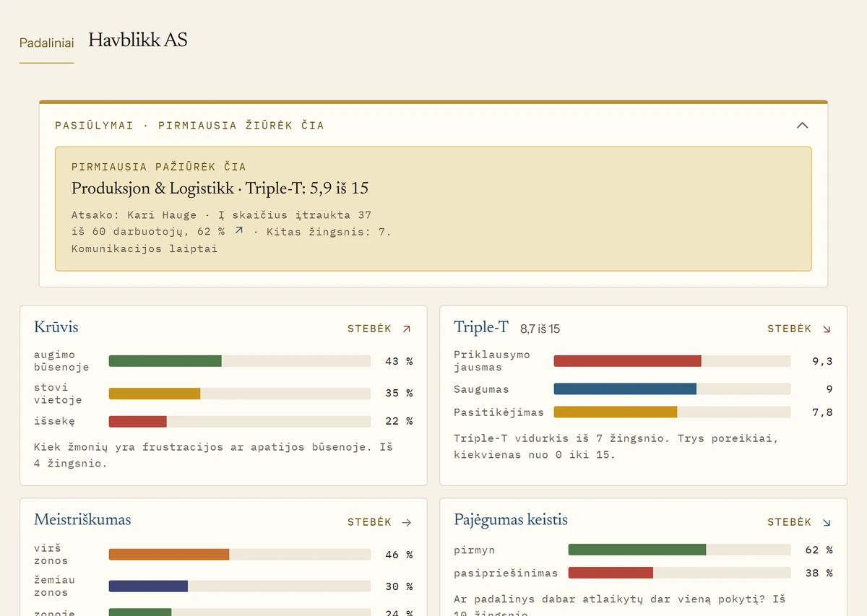Click the "43 %" value
This screenshot has height=616, width=867.
pyautogui.click(x=399, y=361)
